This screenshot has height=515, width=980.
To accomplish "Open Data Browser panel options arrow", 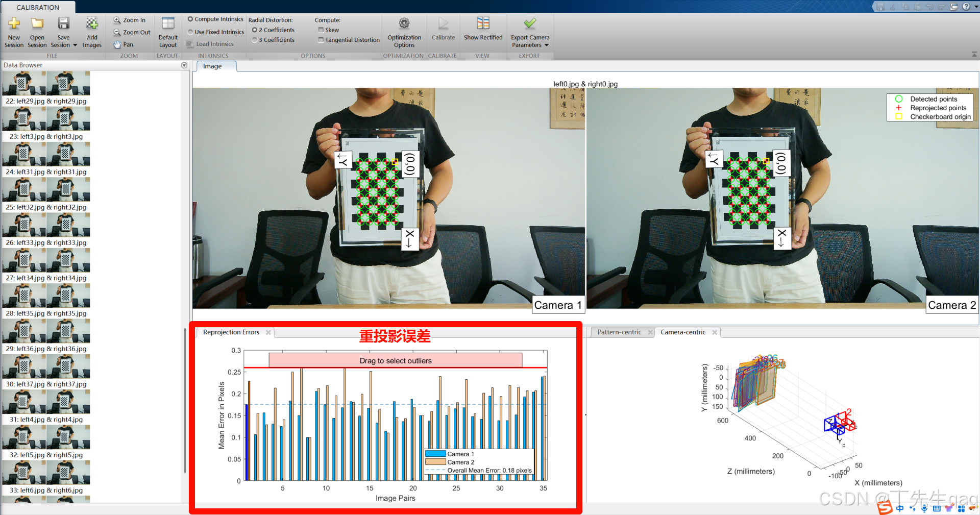I will coord(184,65).
